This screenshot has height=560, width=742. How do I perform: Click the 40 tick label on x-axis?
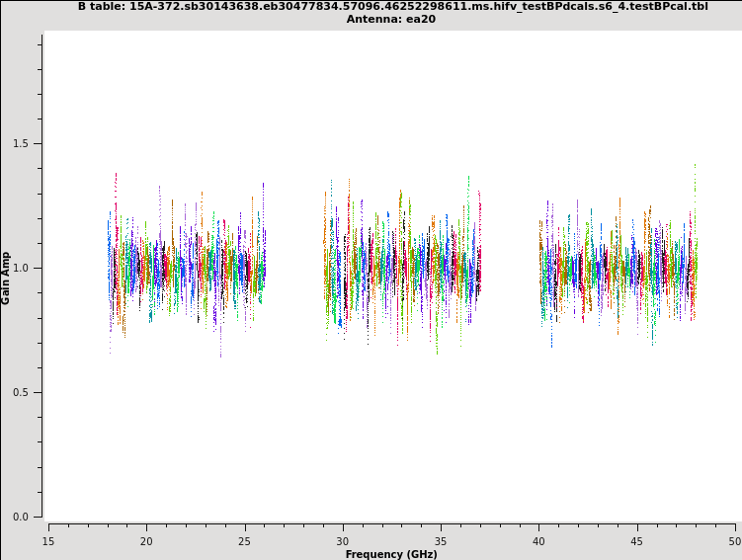538,541
